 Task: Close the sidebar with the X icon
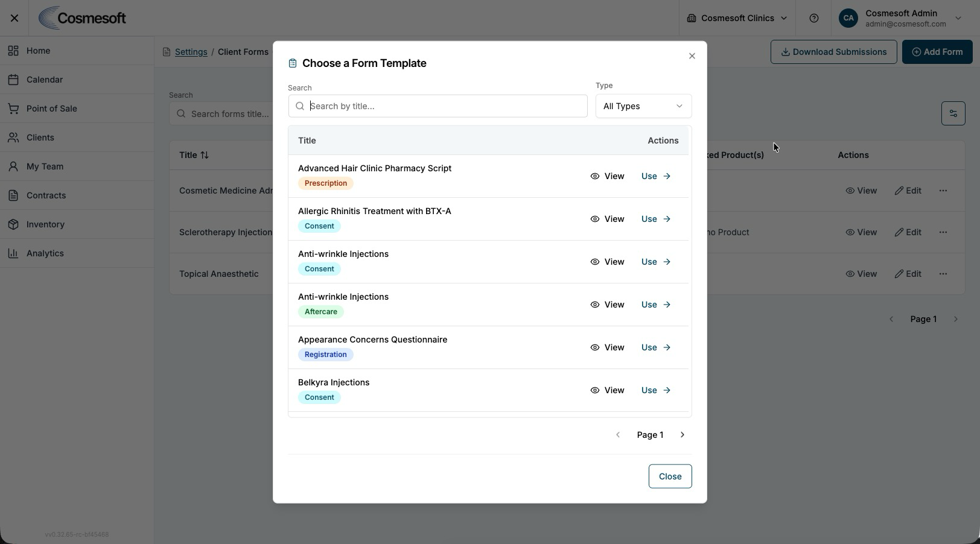[14, 18]
